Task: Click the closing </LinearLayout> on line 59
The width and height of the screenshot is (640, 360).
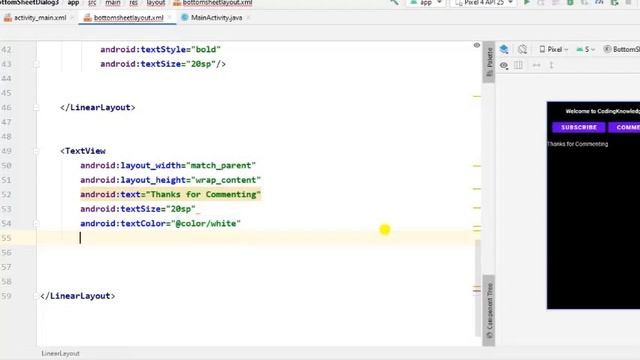Action: [78, 296]
